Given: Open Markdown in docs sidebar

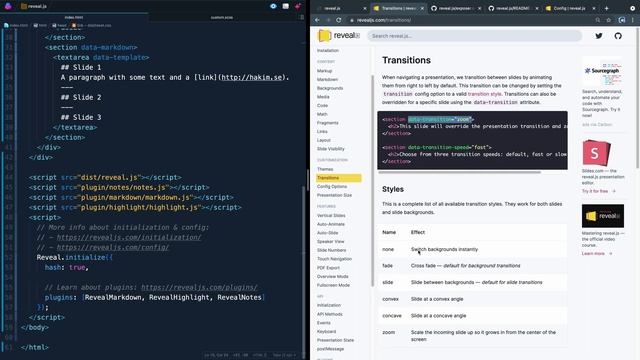Looking at the screenshot, I should (327, 79).
